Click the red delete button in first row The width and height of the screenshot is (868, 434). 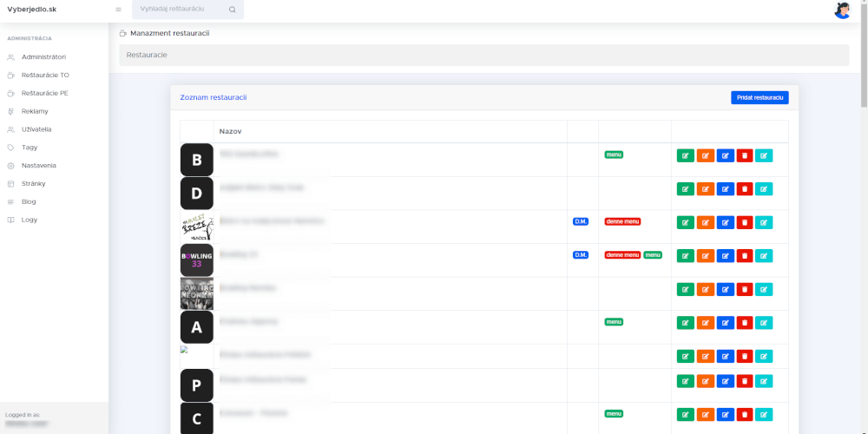(x=744, y=156)
